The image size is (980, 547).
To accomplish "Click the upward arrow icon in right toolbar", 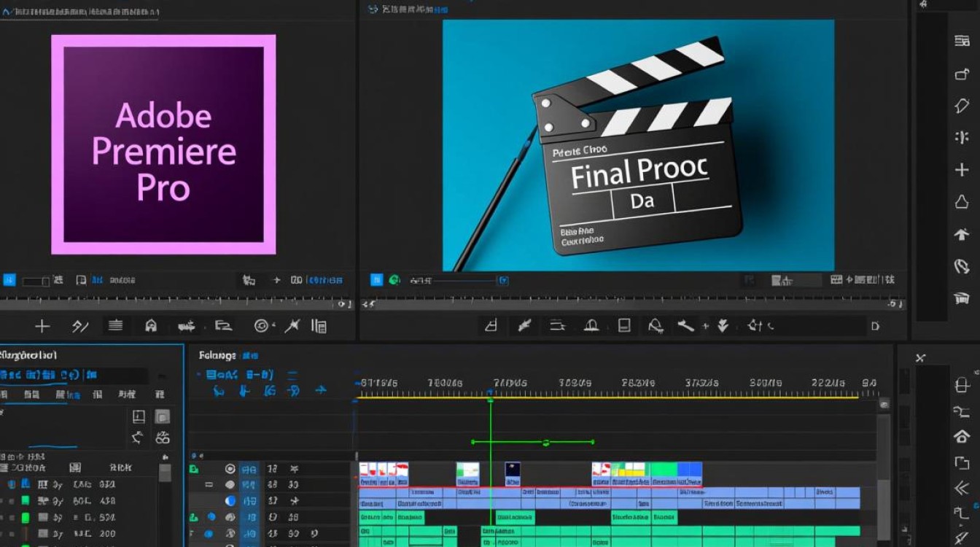I will click(x=962, y=234).
